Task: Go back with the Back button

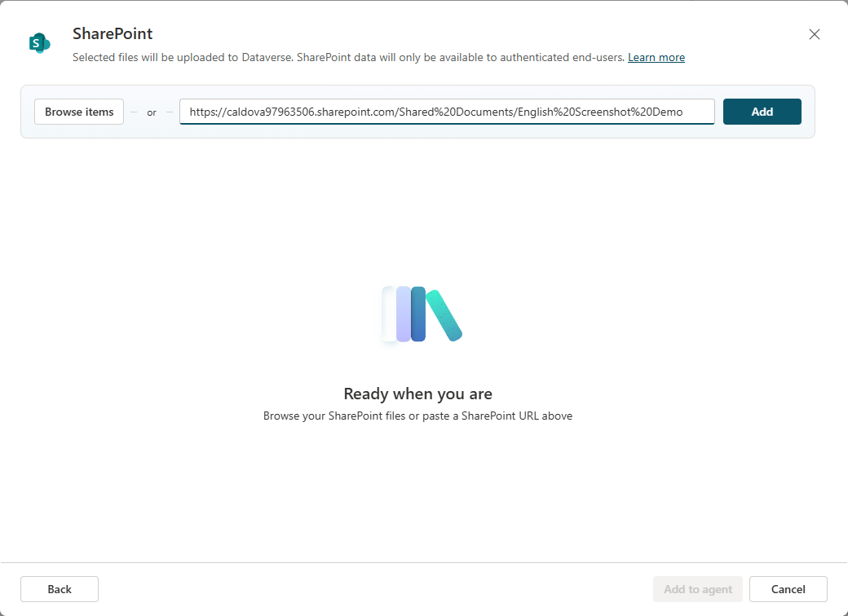Action: coord(60,589)
